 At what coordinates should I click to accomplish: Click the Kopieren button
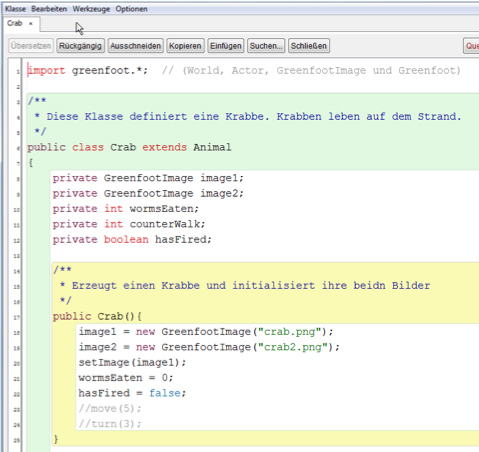(185, 46)
